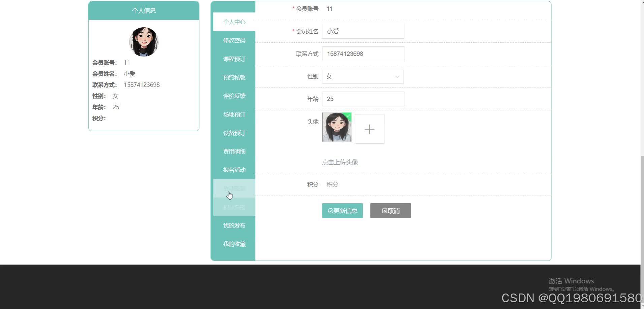This screenshot has height=309, width=644.
Task: Click the plus icon to add new avatar
Action: 369,129
